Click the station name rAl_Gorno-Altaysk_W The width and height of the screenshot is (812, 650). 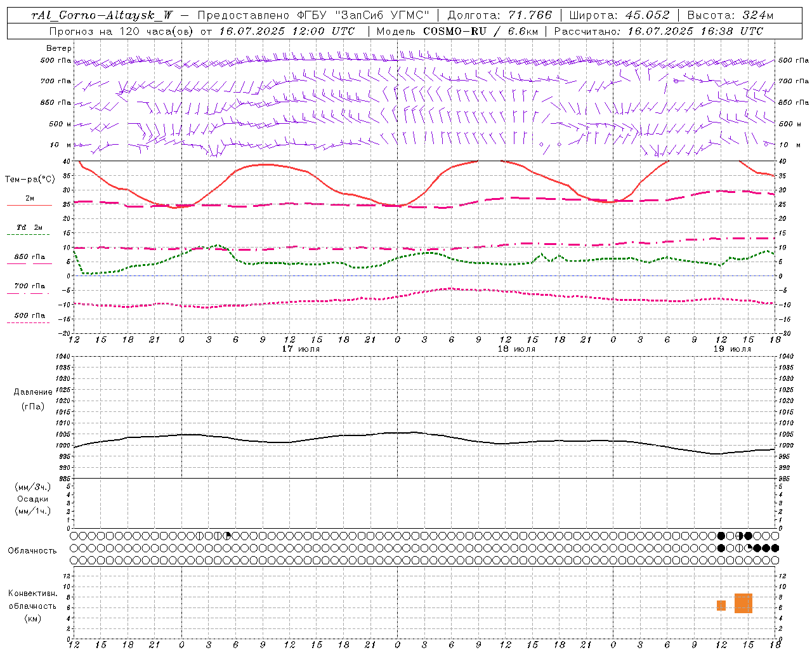pos(101,15)
